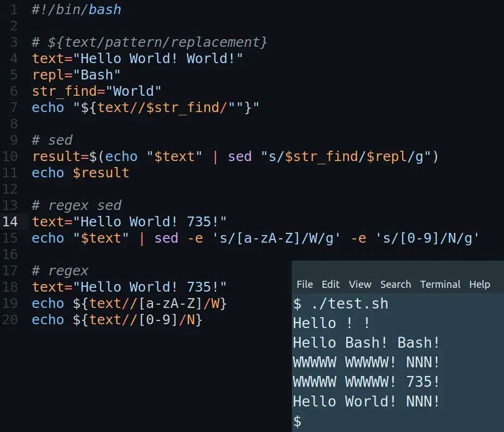Open the File menu in the terminal

pyautogui.click(x=305, y=284)
